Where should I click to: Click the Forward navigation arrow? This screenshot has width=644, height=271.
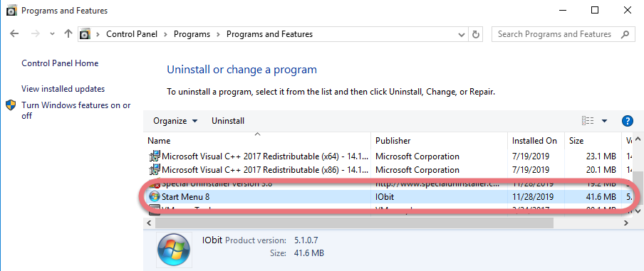pyautogui.click(x=36, y=34)
